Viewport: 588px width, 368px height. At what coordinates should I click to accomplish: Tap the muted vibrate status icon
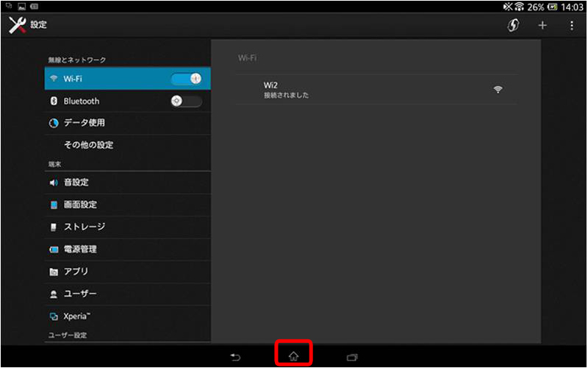(x=508, y=7)
